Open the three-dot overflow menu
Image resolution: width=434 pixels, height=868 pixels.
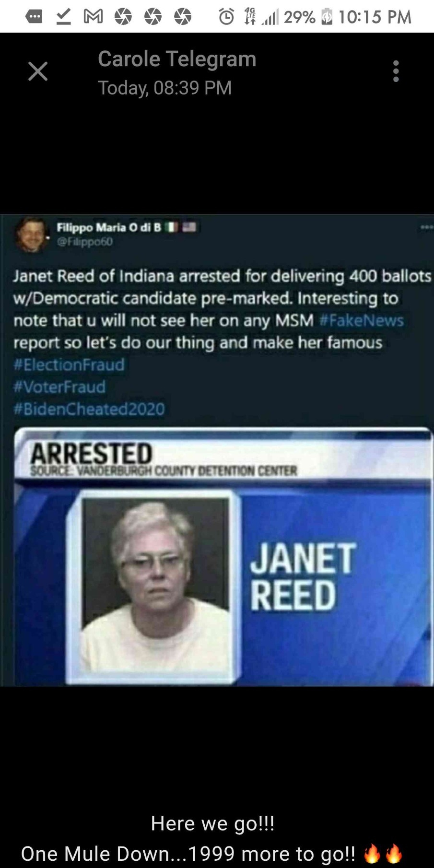[396, 71]
